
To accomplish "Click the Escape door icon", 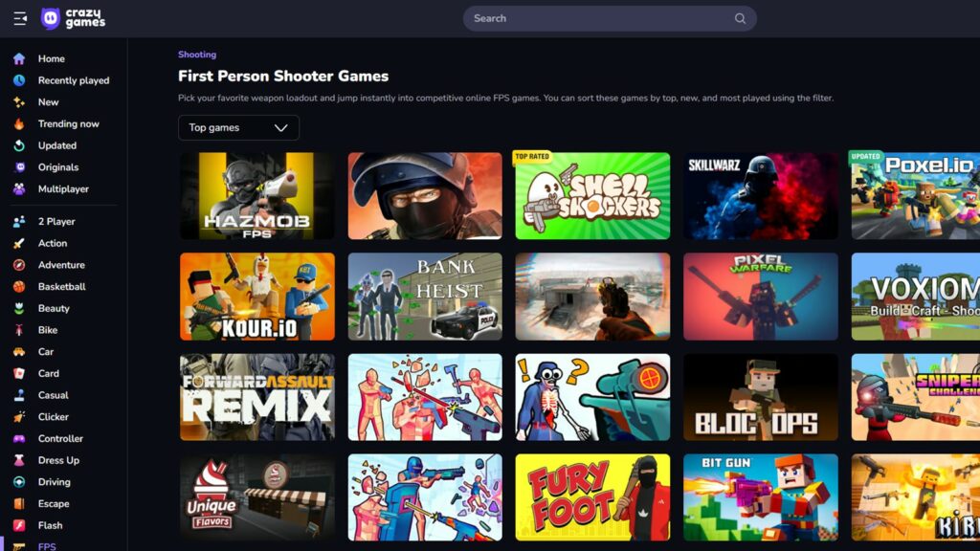I will (19, 503).
